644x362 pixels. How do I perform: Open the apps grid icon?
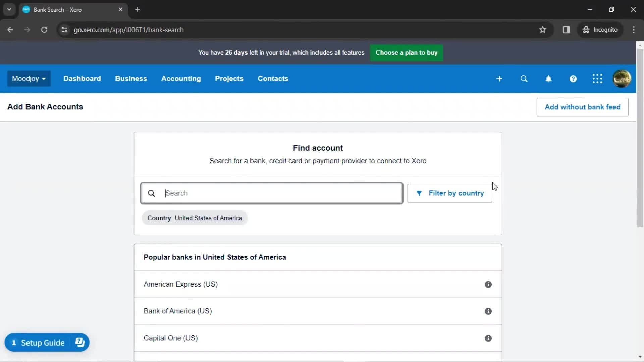[597, 79]
